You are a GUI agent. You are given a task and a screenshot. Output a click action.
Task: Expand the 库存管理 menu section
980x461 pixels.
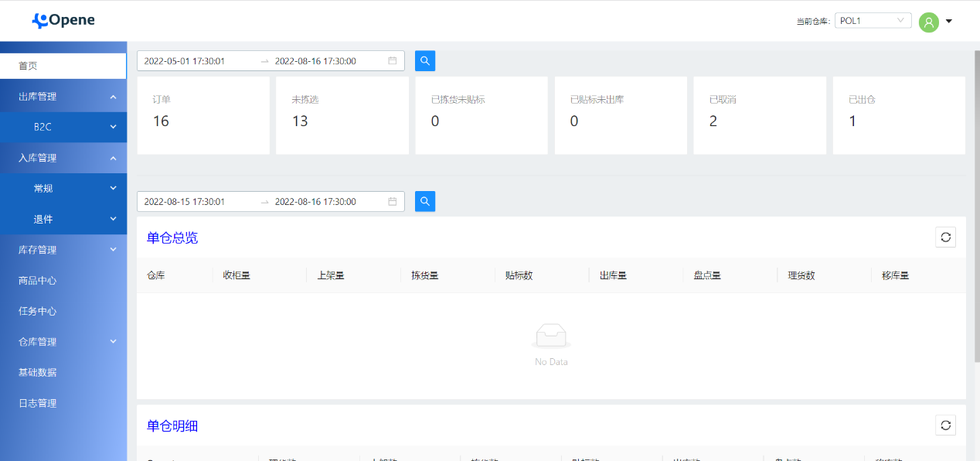[63, 249]
